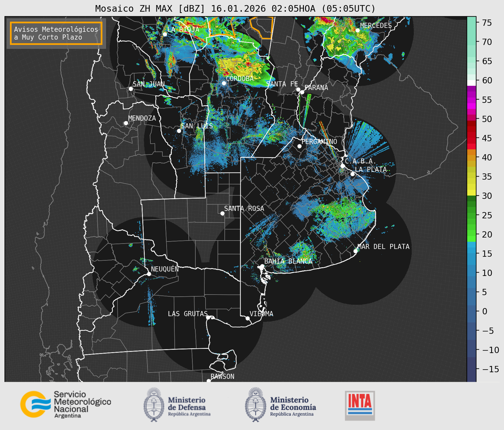Viewport: 504px width, 430px height.
Task: Click the Avisos Meteorológicos a Muy Corto Plazo box
Action: 56,33
